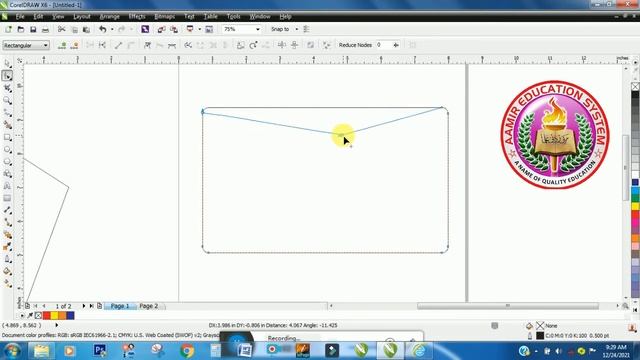Select the Polygon tool

click(7, 162)
